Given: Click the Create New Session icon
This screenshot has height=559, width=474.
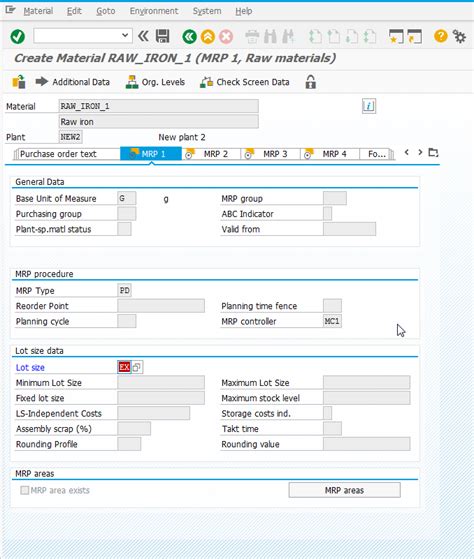Looking at the screenshot, I should pyautogui.click(x=396, y=36).
